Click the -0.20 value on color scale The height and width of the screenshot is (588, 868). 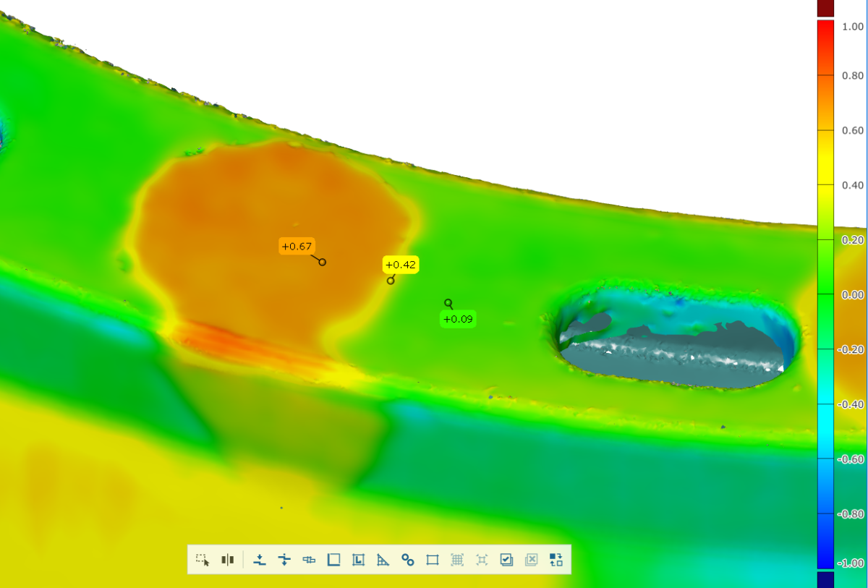851,349
